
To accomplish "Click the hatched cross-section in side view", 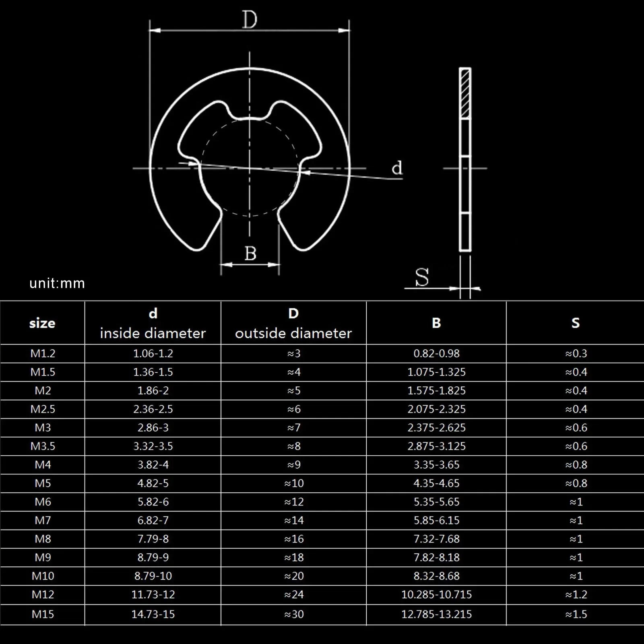I will pos(466,93).
